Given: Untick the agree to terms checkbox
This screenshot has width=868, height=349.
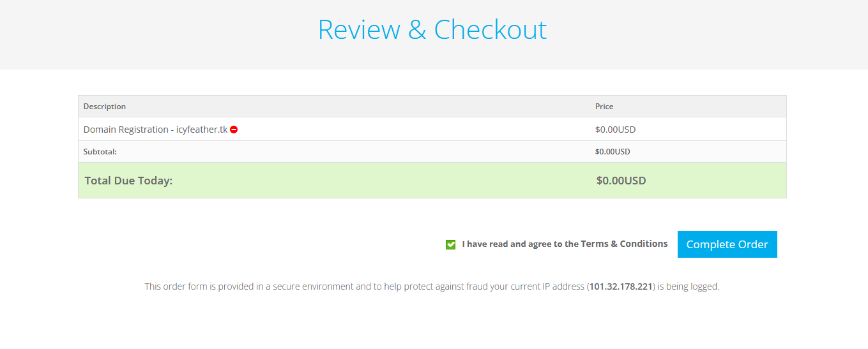Looking at the screenshot, I should [x=451, y=244].
